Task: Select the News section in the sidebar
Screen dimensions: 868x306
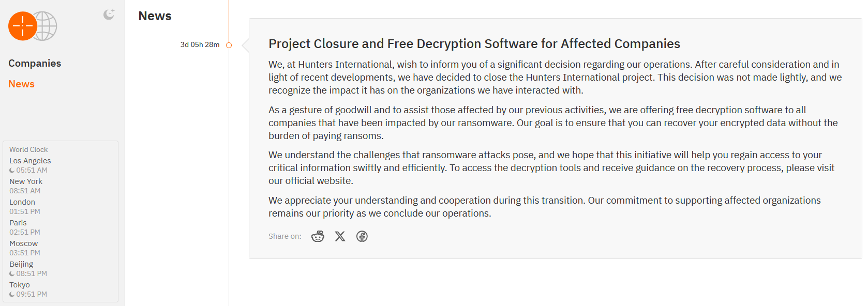Action: [21, 84]
